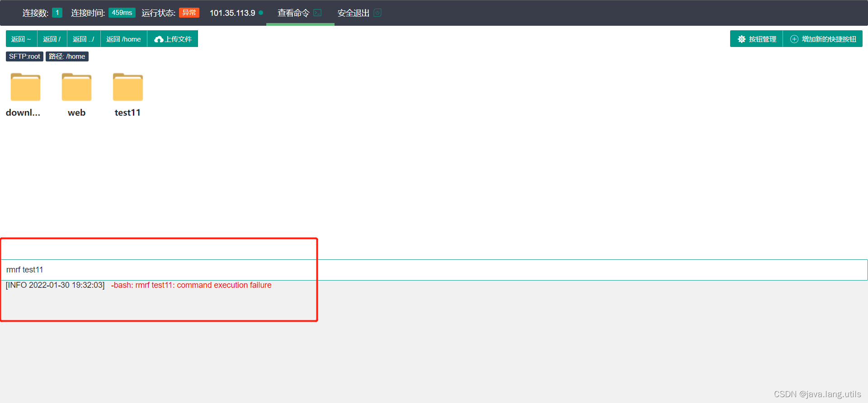The height and width of the screenshot is (403, 868).
Task: Click the INFO timestamp 2022-01-30 19:32:03
Action: coord(55,285)
